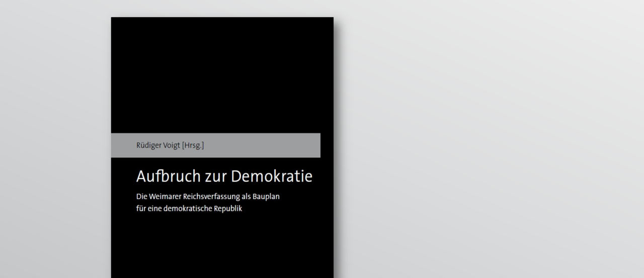Click the word "Bauplan" in the subtitle
Viewport: 644px width, 278px height.
tap(266, 197)
